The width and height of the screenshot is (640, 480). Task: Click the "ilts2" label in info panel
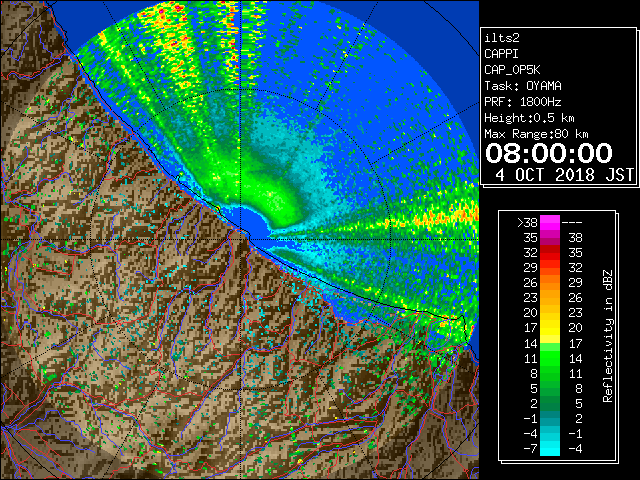[502, 38]
